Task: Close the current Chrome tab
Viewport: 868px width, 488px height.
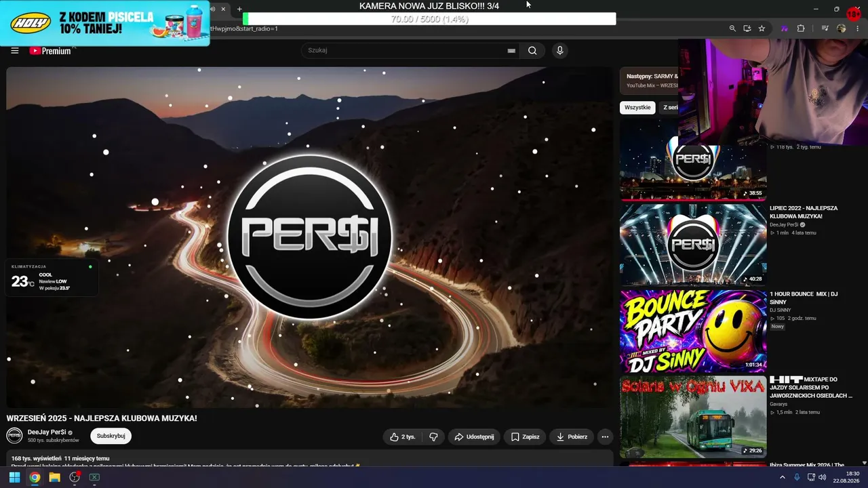Action: pyautogui.click(x=223, y=9)
